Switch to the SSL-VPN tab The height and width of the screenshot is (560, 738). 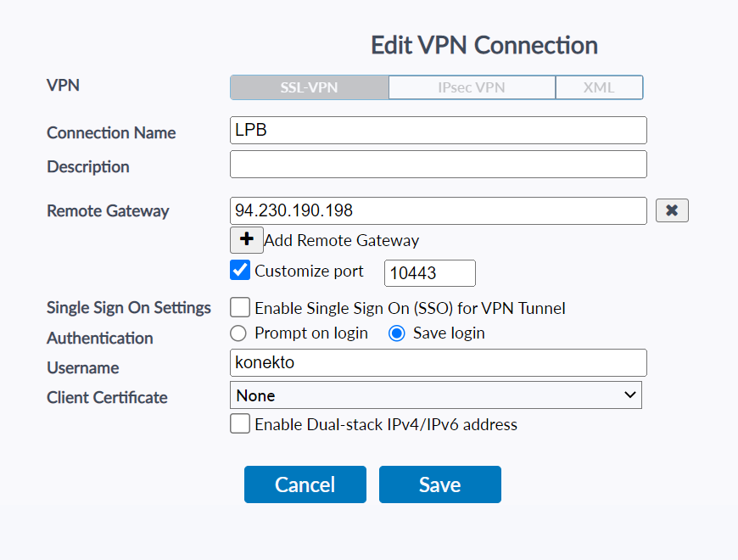[309, 87]
